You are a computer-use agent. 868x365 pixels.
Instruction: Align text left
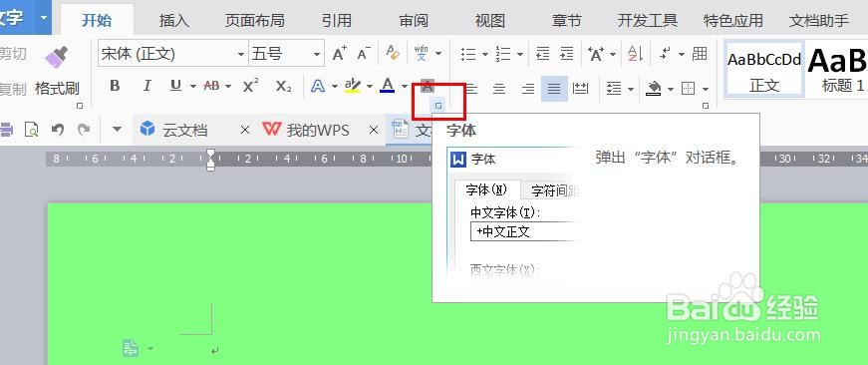pyautogui.click(x=471, y=88)
